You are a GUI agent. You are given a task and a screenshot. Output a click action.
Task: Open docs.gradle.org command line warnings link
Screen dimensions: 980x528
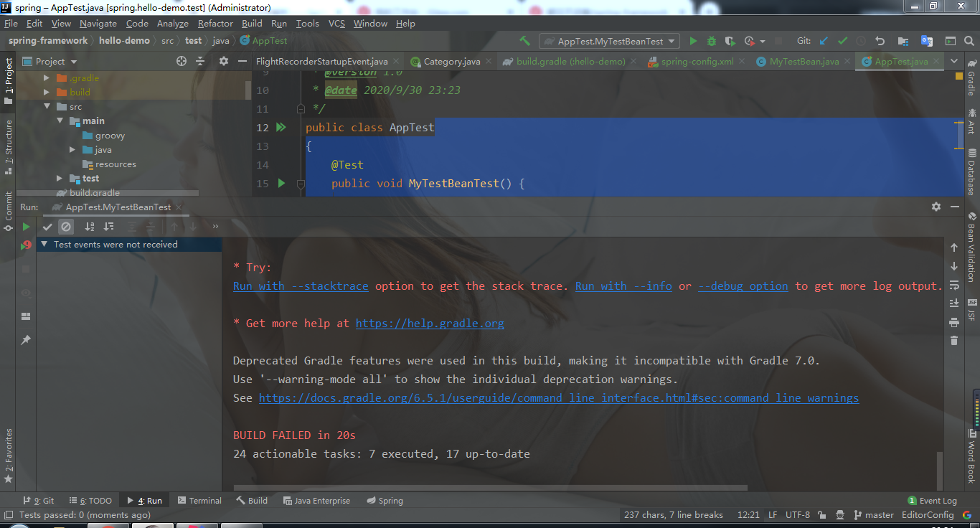559,398
